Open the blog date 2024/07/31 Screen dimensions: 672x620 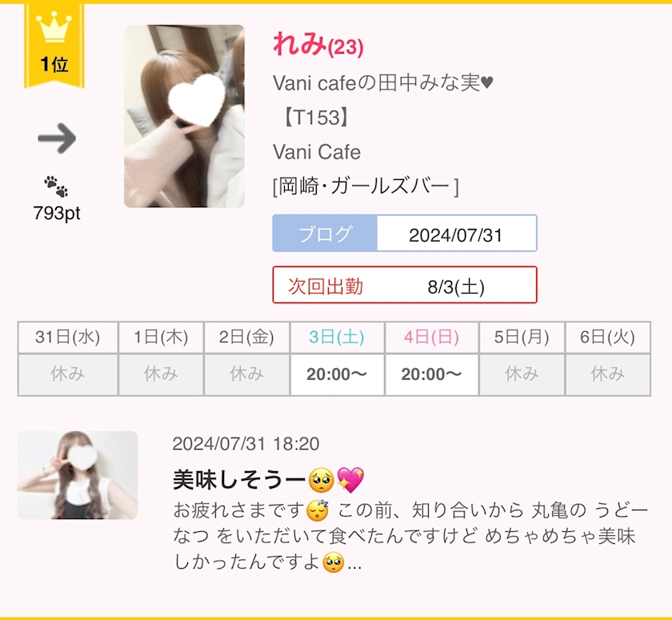pyautogui.click(x=456, y=234)
